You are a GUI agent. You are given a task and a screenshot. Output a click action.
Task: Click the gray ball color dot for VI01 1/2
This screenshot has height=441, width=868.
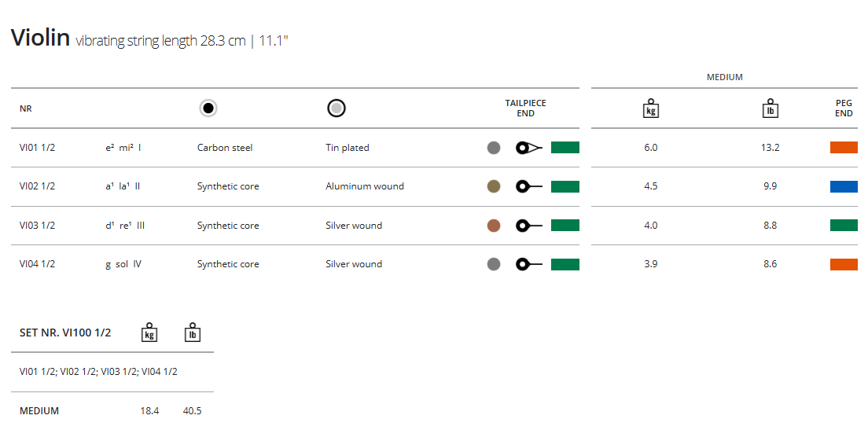(x=494, y=148)
